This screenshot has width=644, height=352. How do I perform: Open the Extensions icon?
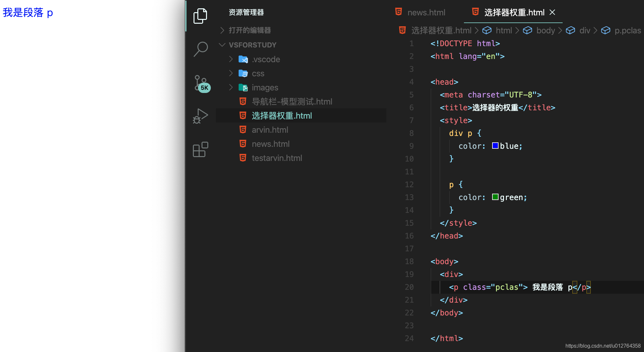click(200, 149)
